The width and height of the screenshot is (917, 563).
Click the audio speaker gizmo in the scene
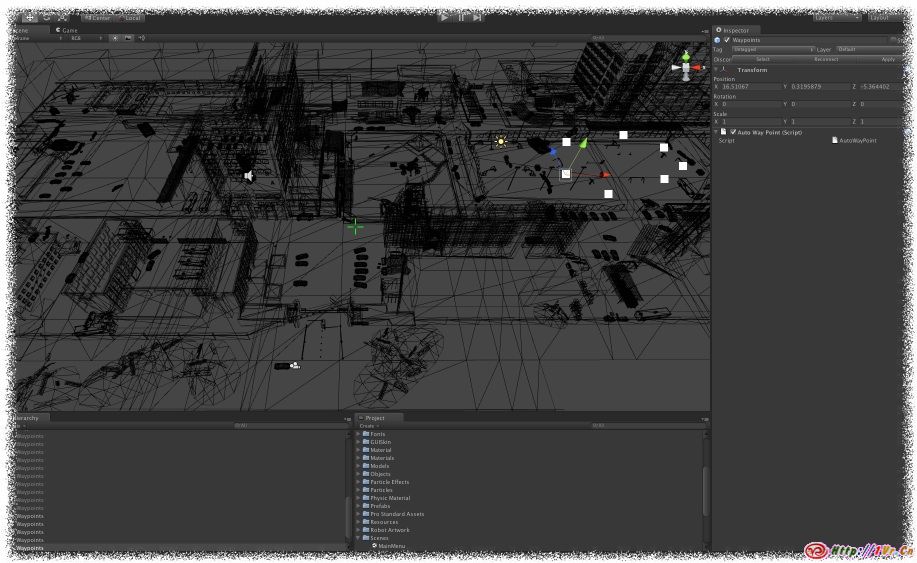click(249, 176)
